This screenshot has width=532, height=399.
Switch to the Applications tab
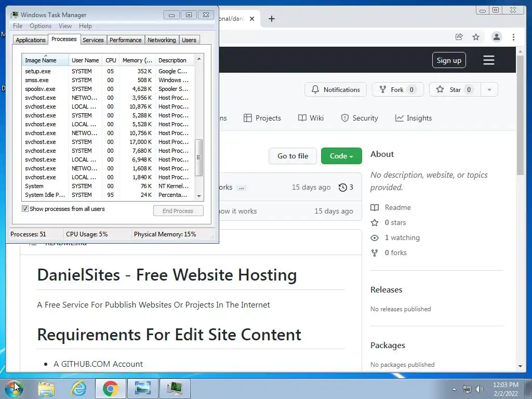click(31, 40)
